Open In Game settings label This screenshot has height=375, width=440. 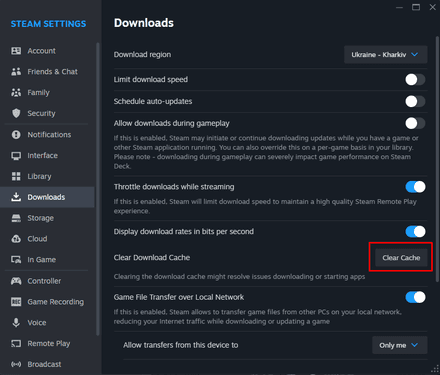coord(41,260)
